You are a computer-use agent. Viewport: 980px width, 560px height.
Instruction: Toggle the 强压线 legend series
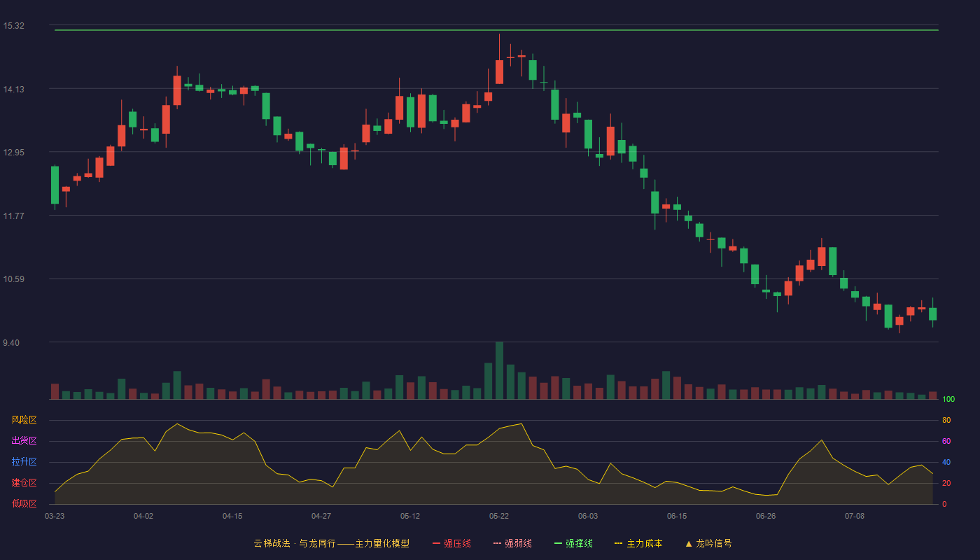(451, 543)
